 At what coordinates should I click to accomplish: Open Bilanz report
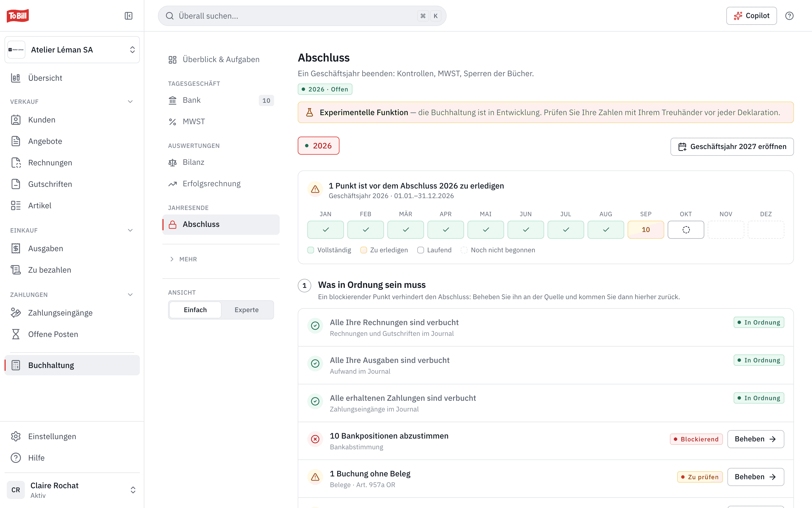(221, 162)
